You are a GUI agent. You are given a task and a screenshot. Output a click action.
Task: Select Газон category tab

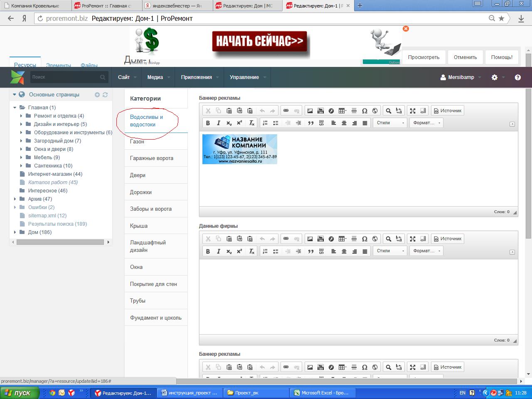(156, 142)
